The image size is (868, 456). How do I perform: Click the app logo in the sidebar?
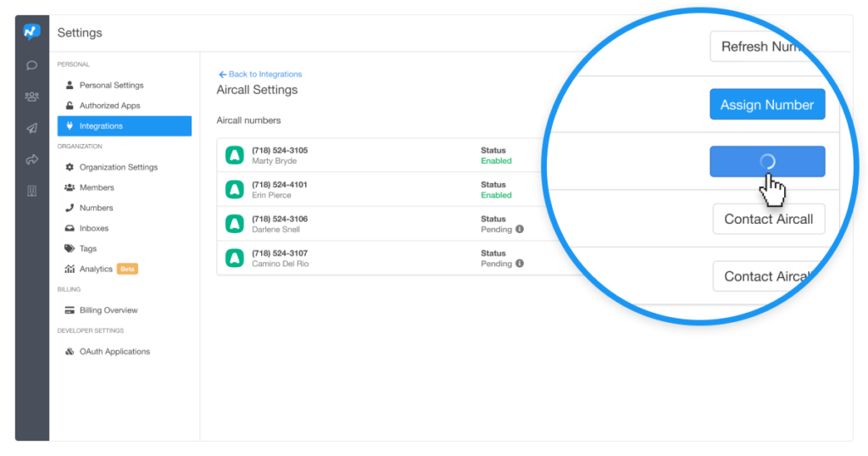point(31,31)
